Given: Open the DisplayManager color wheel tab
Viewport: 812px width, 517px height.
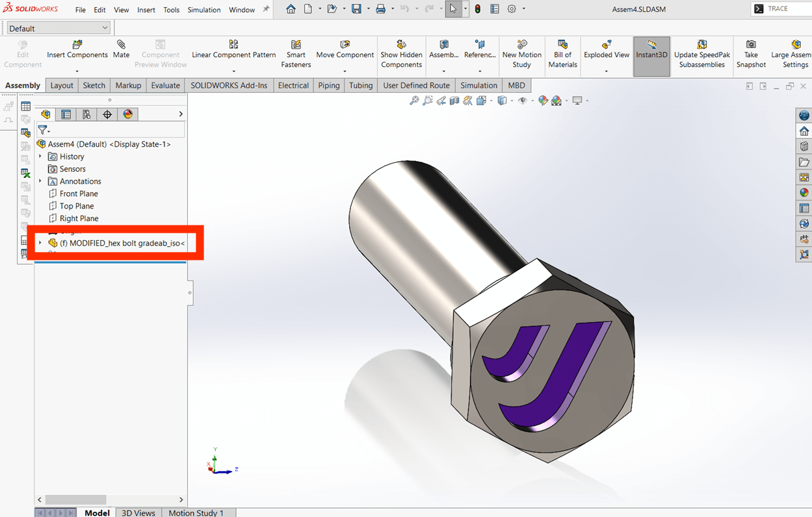Looking at the screenshot, I should 128,114.
